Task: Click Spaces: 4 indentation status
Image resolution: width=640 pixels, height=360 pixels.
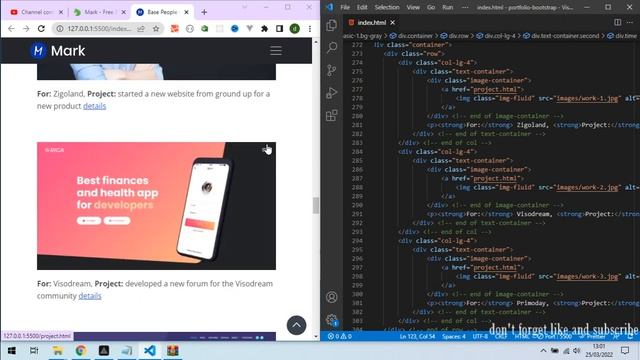Action: [454, 336]
